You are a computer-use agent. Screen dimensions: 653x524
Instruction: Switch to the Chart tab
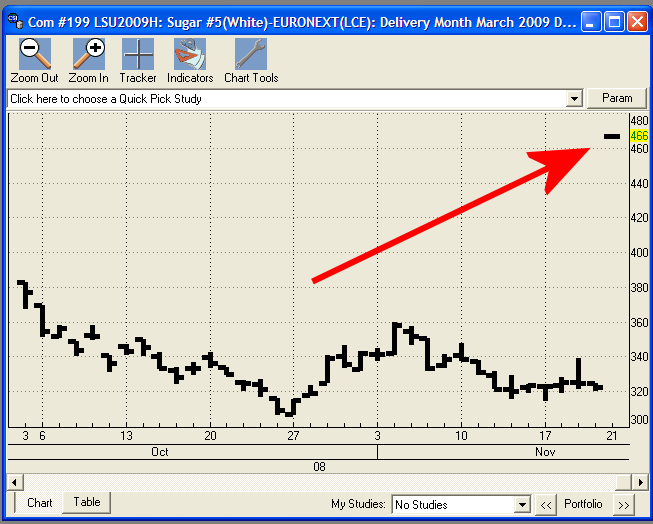(40, 503)
